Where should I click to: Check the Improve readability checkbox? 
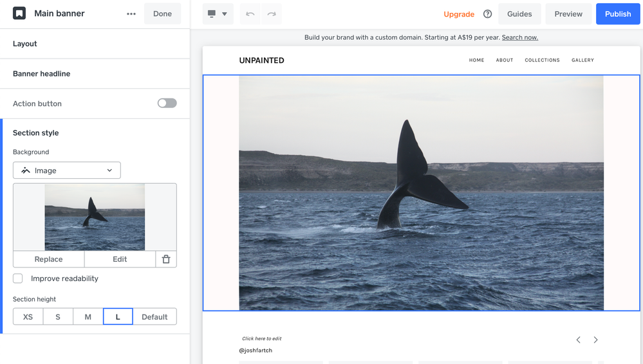coord(18,278)
